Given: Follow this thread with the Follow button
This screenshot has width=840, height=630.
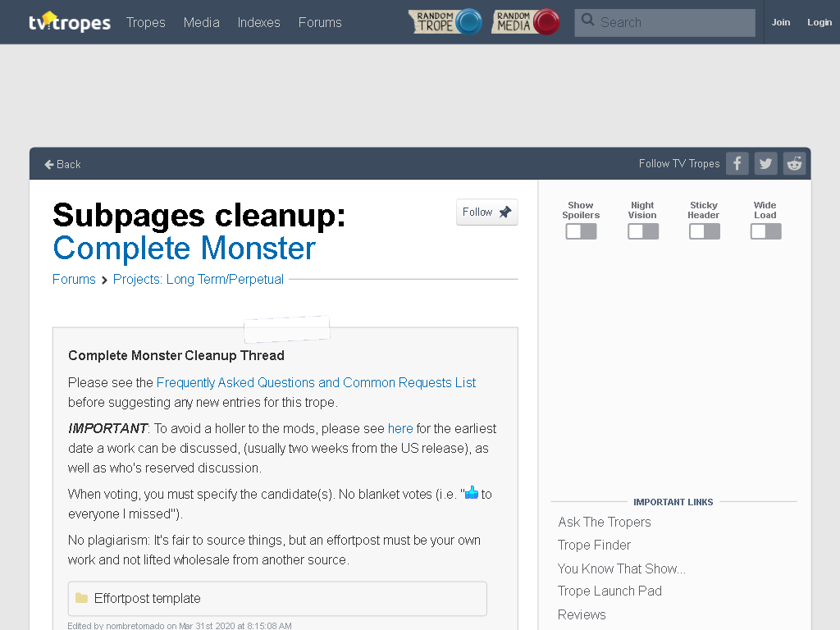Looking at the screenshot, I should 487,212.
